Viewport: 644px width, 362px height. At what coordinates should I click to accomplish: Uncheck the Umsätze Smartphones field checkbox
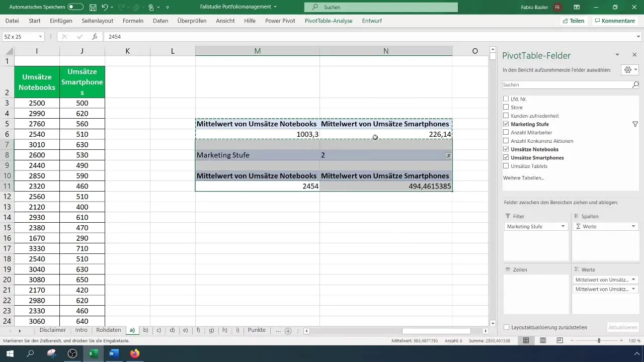tap(506, 158)
